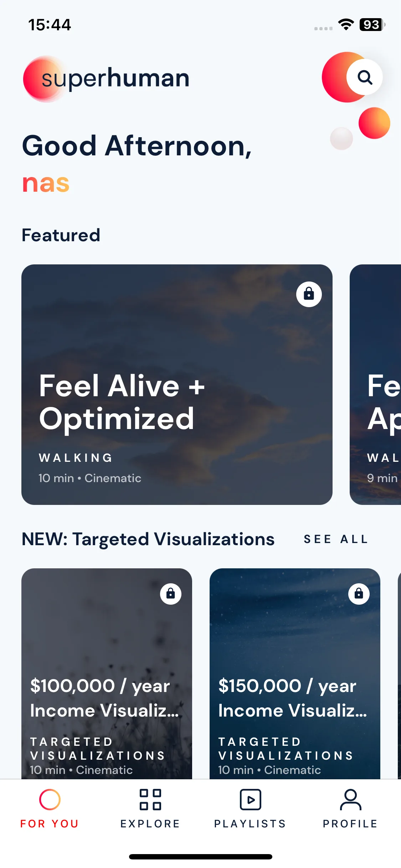Switch to the PLAYLISTS tab label
The width and height of the screenshot is (401, 868).
250,824
